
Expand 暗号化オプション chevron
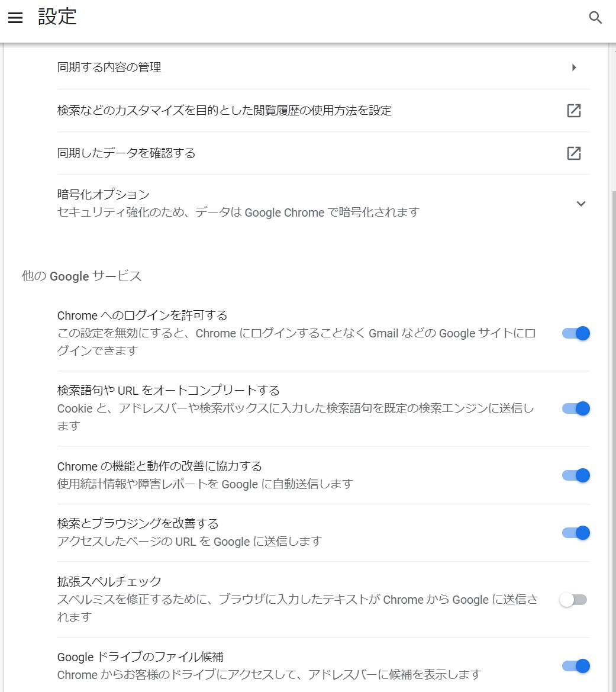[580, 204]
